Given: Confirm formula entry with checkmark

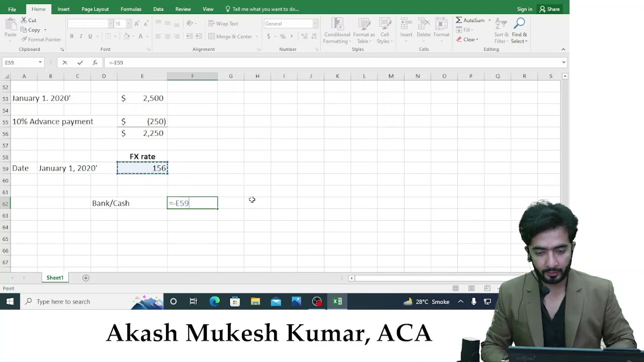Looking at the screenshot, I should (80, 62).
